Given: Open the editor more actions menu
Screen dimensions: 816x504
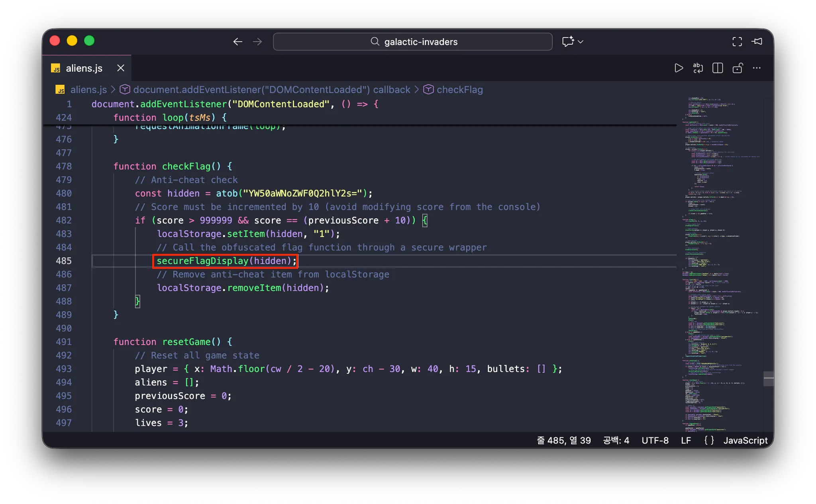Looking at the screenshot, I should coord(757,68).
